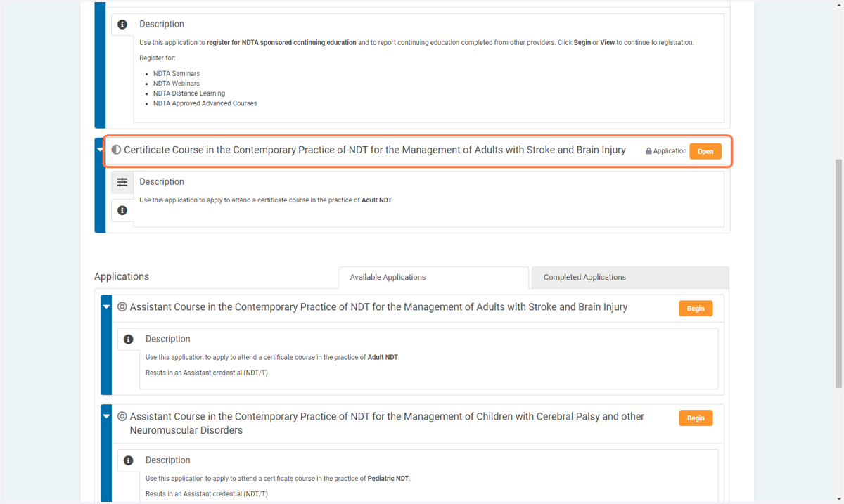Switch to the Available Applications tab
The height and width of the screenshot is (504, 844).
(433, 278)
